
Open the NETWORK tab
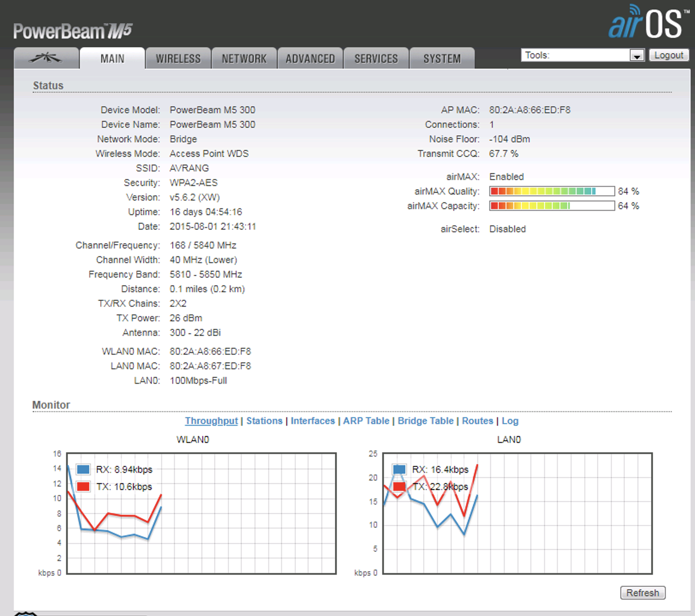244,58
